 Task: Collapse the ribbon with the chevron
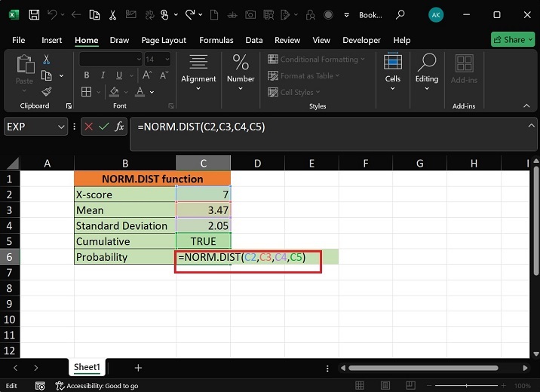click(526, 106)
